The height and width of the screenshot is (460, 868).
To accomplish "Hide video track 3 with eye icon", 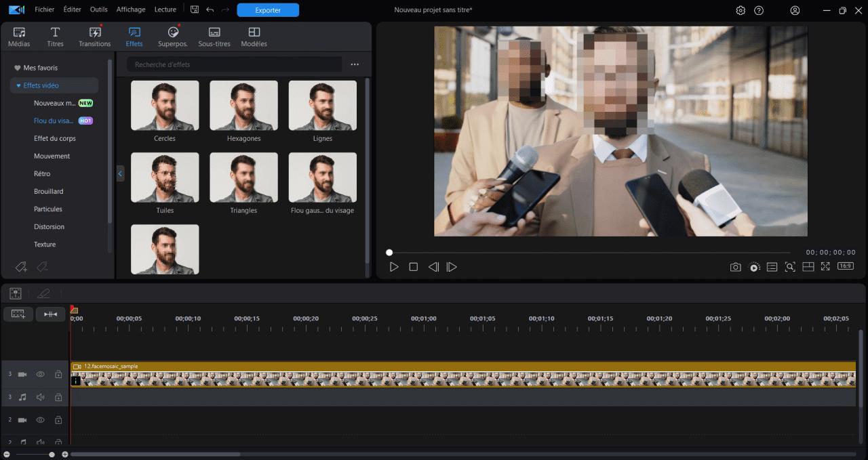I will (40, 374).
